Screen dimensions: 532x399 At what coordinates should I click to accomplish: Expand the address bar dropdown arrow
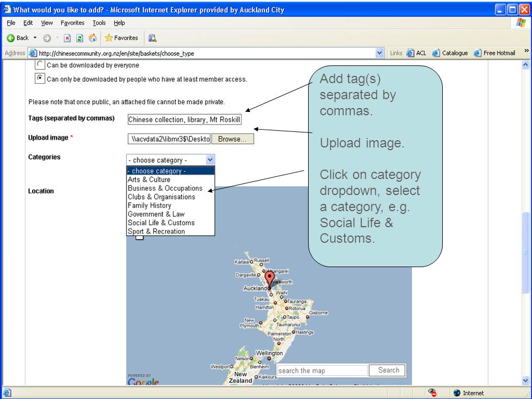(380, 53)
